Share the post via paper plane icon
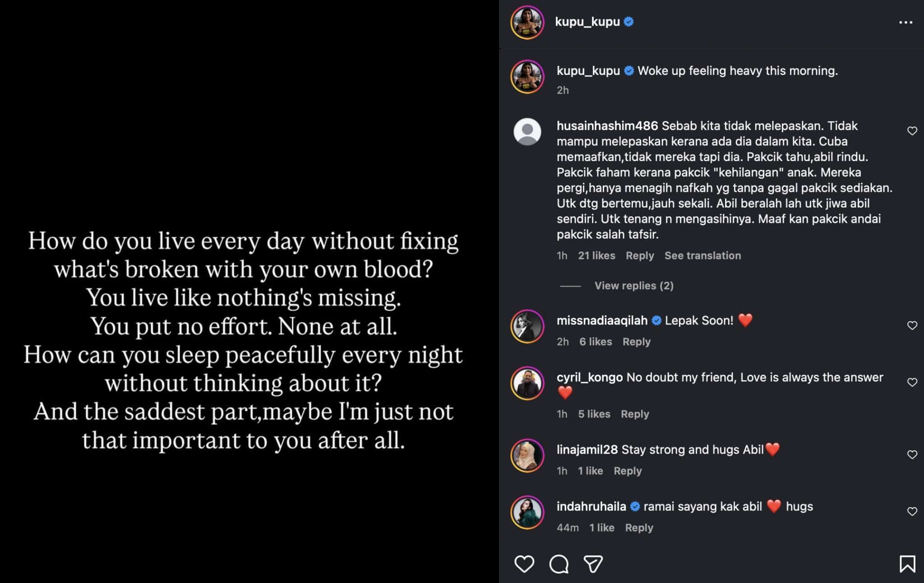The width and height of the screenshot is (924, 583). click(593, 564)
